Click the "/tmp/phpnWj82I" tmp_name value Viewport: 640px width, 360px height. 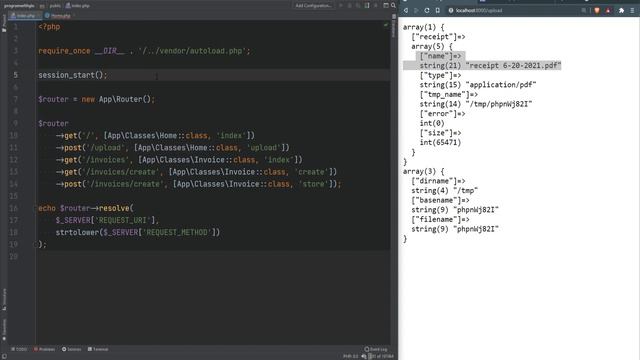[x=499, y=104]
